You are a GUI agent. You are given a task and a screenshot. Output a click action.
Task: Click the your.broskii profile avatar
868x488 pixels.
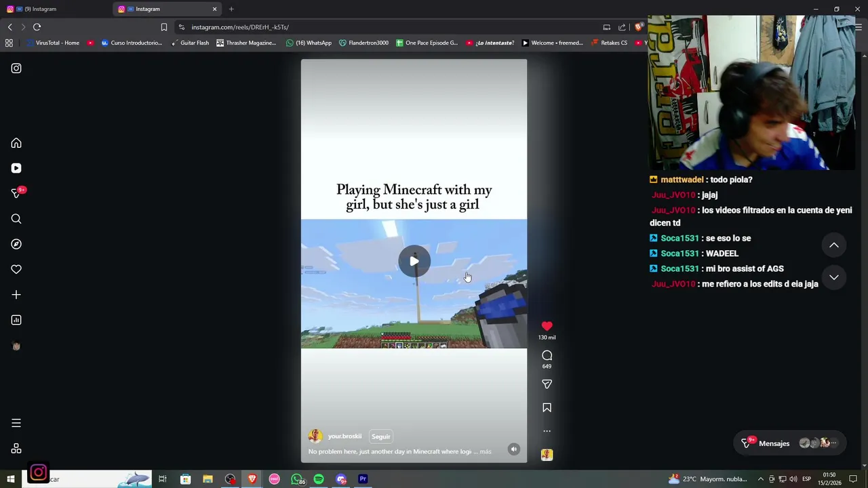tap(315, 436)
